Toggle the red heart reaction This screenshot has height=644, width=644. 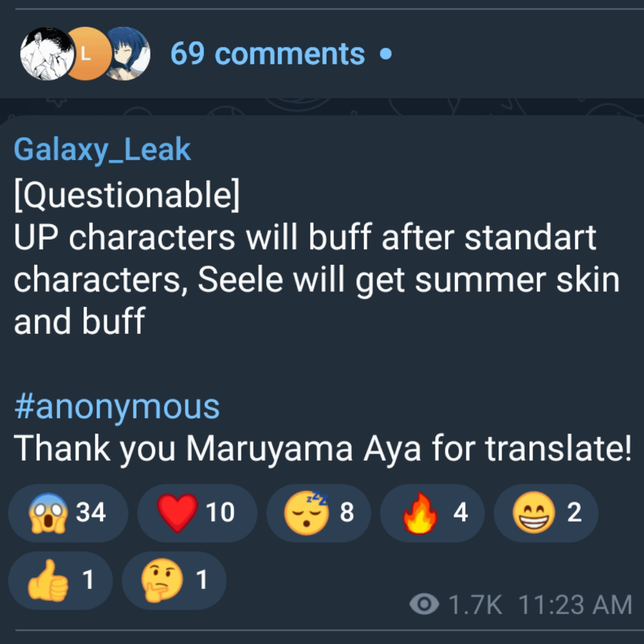click(197, 513)
